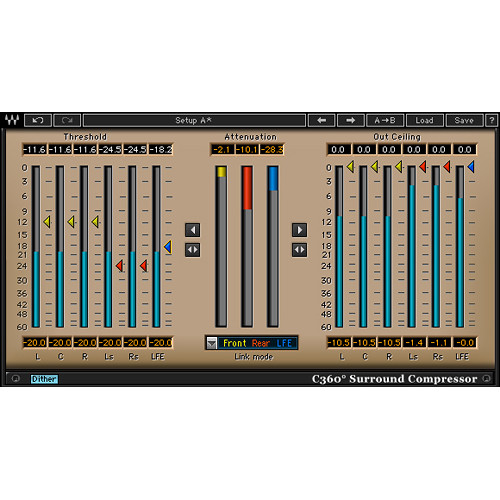Go to next preset with right arrow
This screenshot has height=500, width=500.
click(351, 120)
